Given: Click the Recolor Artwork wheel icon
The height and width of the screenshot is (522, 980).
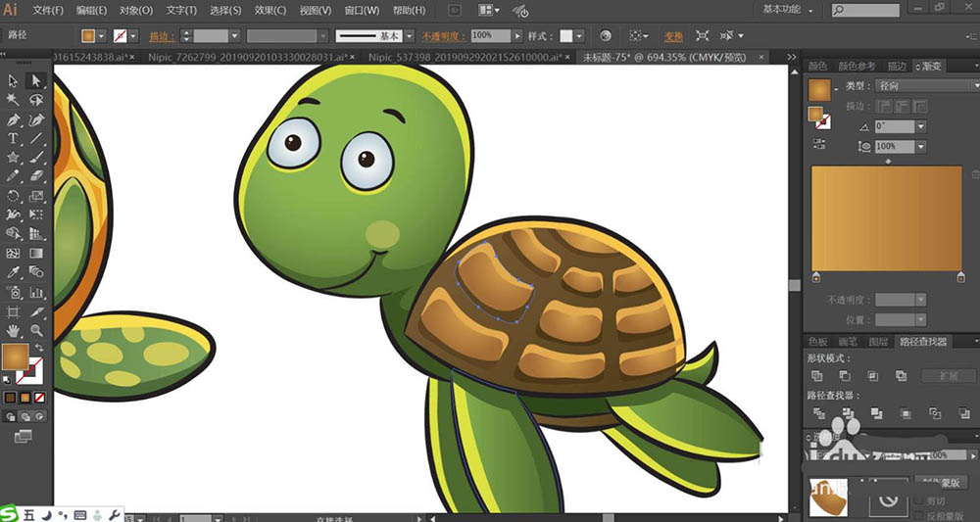Looking at the screenshot, I should point(605,36).
